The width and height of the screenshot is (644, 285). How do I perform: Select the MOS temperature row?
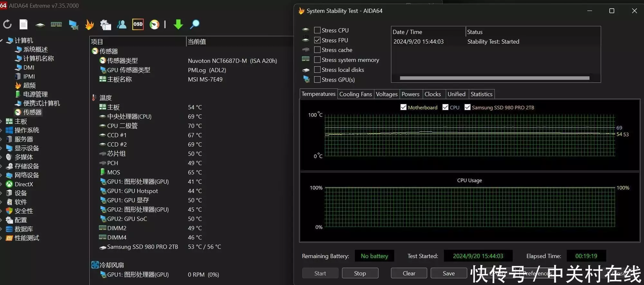point(191,172)
